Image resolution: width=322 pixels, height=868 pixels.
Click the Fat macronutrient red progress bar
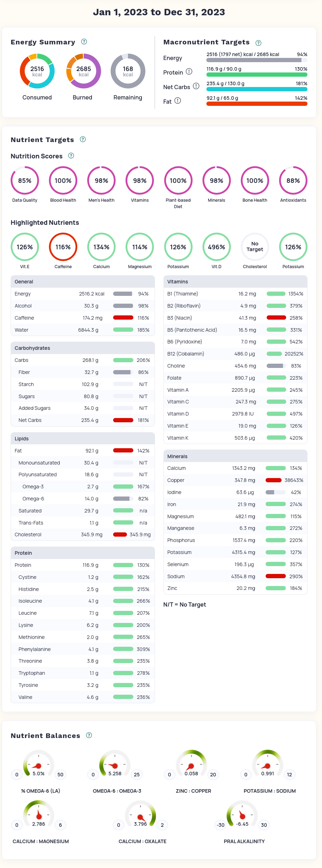click(x=257, y=104)
